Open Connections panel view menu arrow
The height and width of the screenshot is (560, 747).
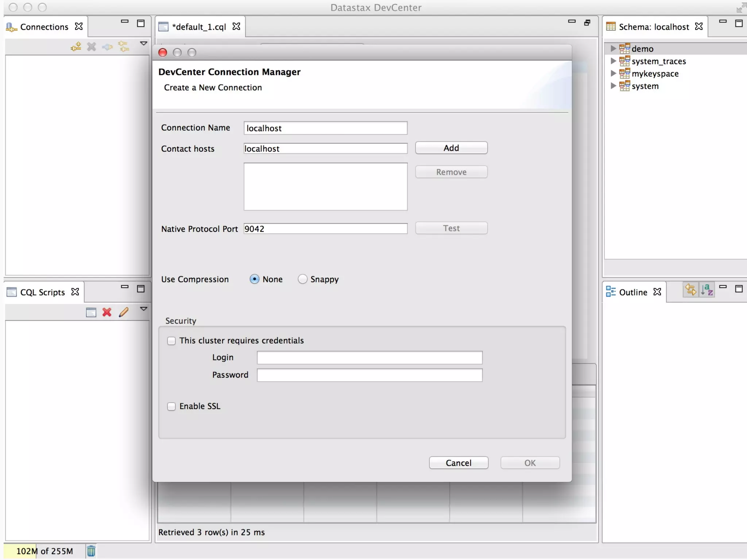[x=144, y=43]
